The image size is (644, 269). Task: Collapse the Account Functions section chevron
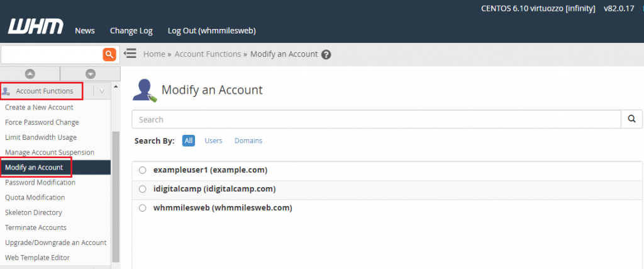(x=102, y=91)
